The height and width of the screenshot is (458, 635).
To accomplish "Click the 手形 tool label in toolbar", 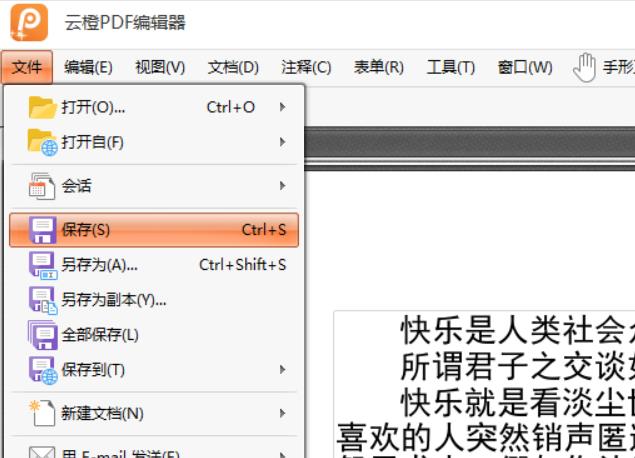I will click(618, 67).
